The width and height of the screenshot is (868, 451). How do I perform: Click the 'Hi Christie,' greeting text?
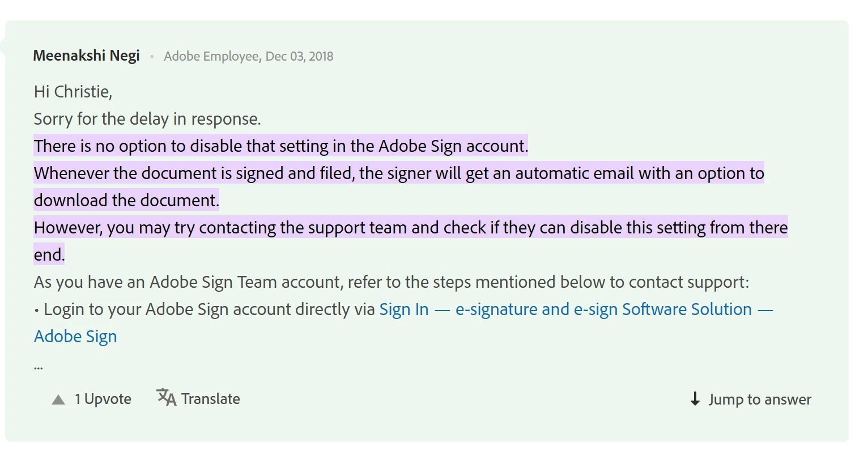pos(73,92)
